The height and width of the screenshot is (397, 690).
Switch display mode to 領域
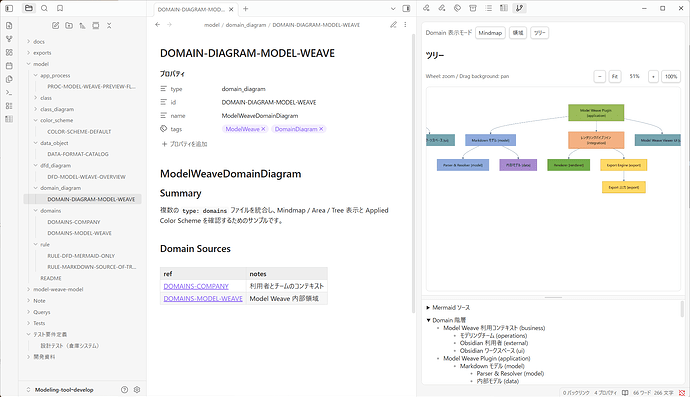(518, 33)
